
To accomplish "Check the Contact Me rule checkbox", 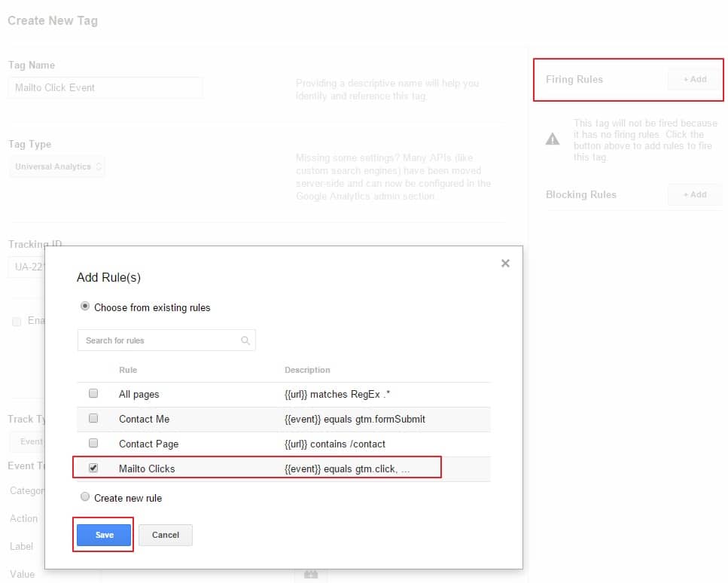I will [93, 418].
